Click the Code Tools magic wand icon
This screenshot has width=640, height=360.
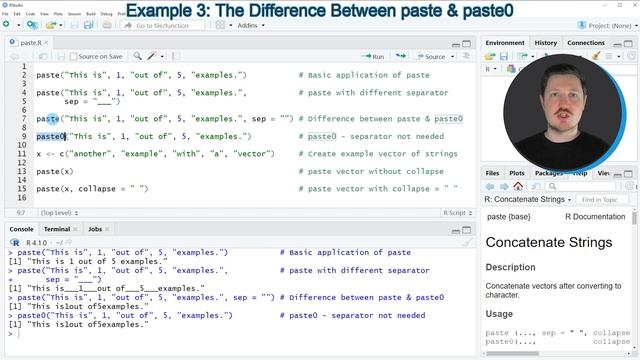tap(152, 56)
